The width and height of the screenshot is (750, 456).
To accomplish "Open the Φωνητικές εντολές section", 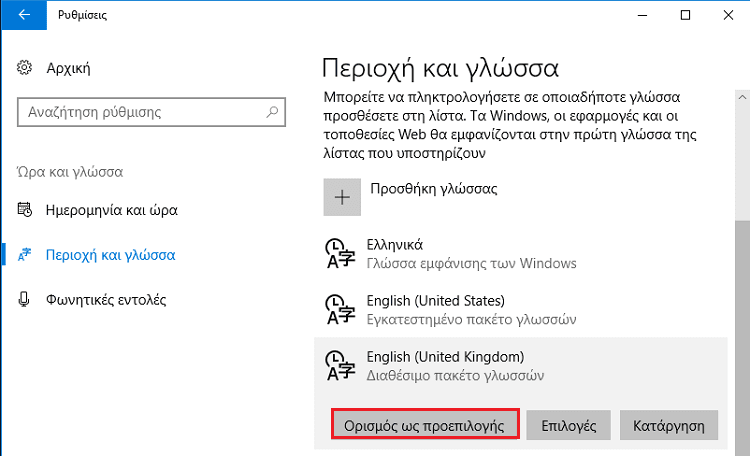I will point(106,300).
